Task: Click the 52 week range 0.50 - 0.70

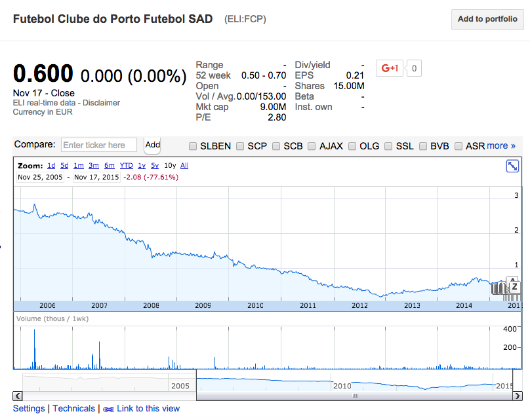Action: pyautogui.click(x=264, y=75)
